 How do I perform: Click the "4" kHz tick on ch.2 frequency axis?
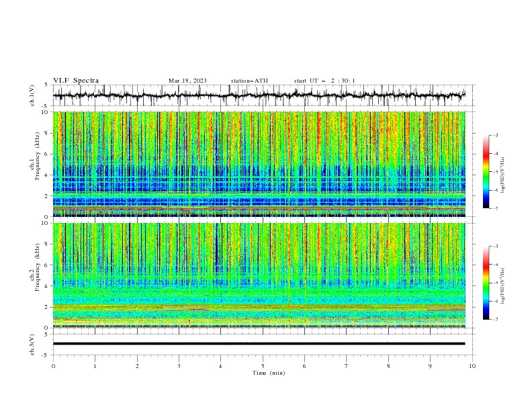click(x=47, y=286)
